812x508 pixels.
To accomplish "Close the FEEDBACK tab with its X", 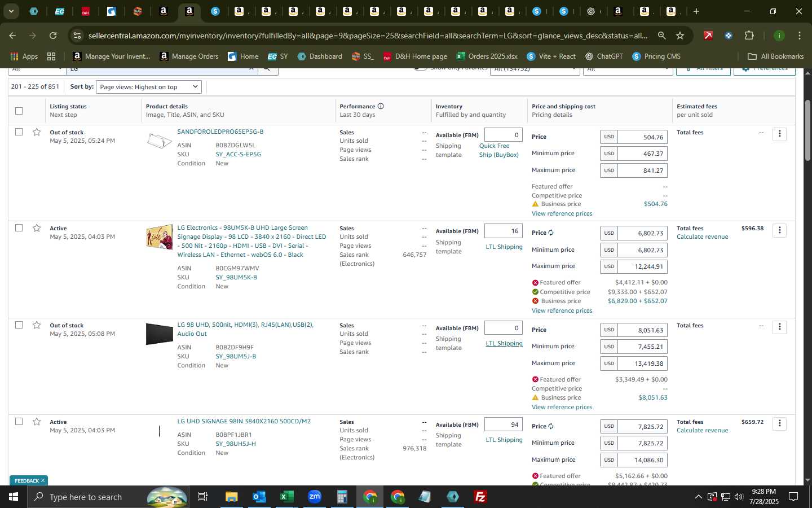I will coord(43,480).
